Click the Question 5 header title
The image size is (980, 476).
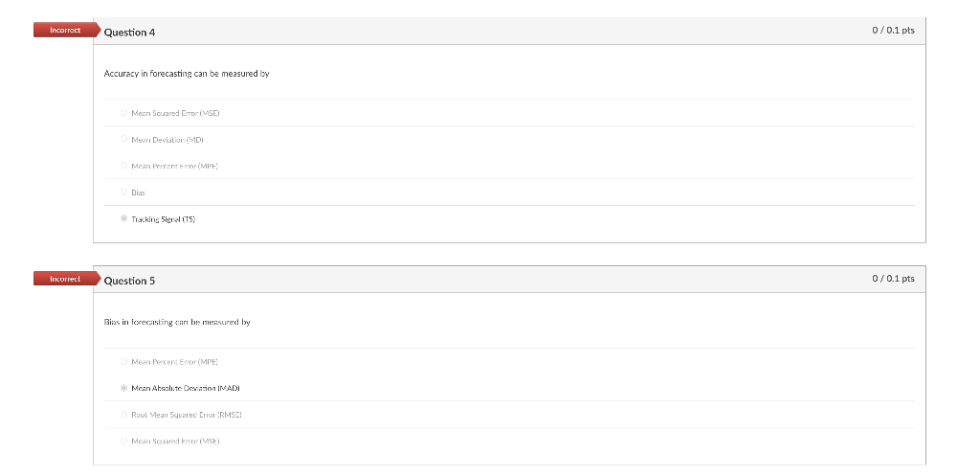129,281
